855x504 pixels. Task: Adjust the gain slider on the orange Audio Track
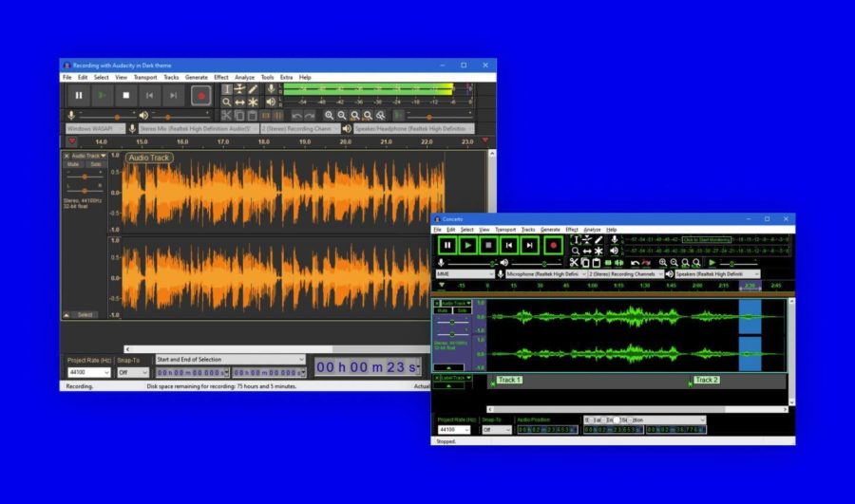(85, 177)
